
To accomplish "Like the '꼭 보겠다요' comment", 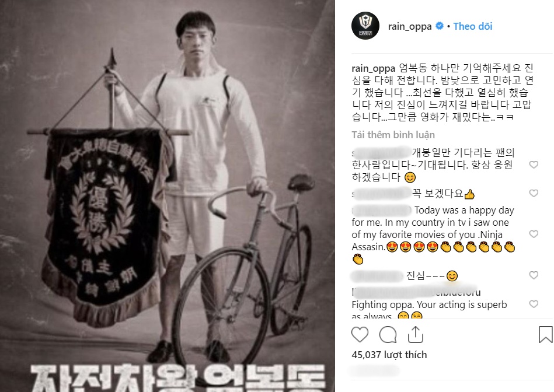I will pos(534,193).
